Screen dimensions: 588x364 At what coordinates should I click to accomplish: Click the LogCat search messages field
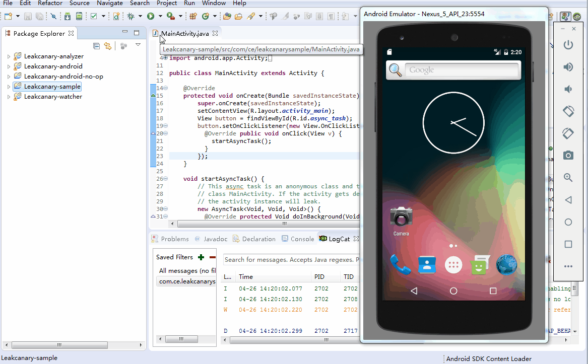tap(291, 260)
